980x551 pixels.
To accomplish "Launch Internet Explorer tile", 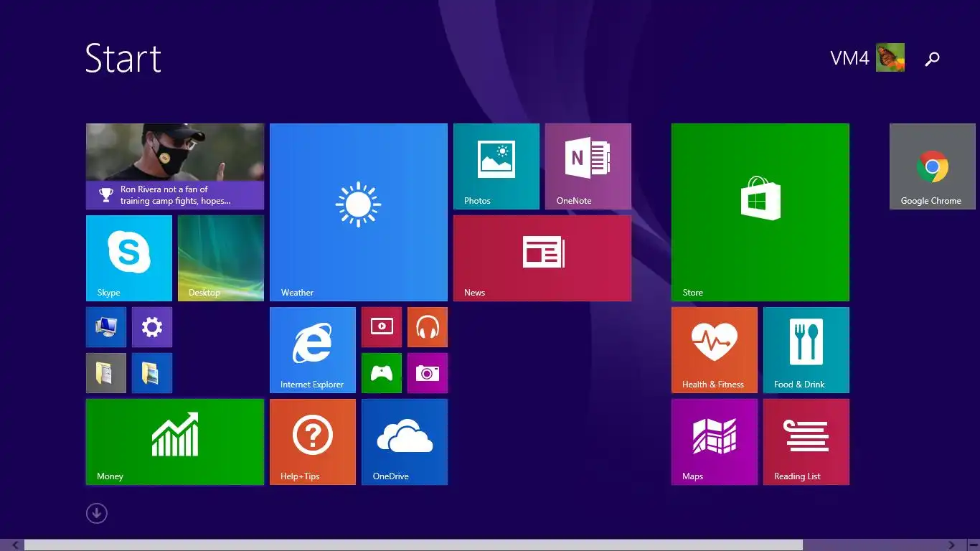I will [x=313, y=350].
